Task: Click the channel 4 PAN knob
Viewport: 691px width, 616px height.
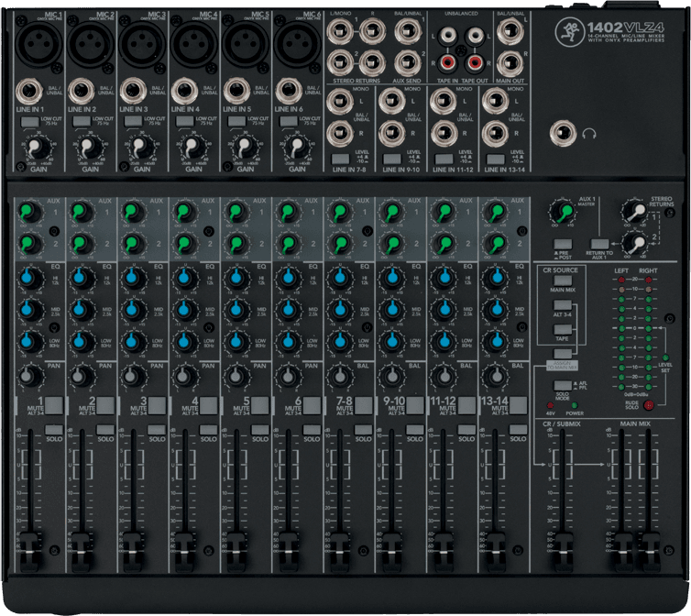Action: point(184,376)
